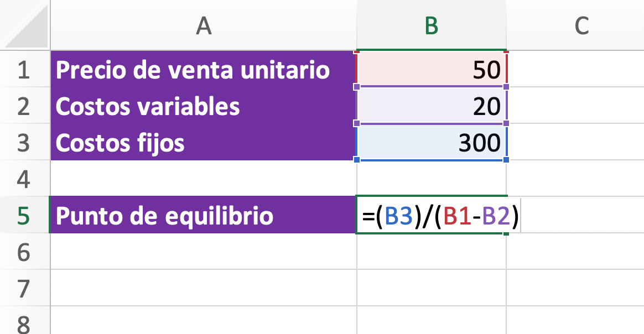
Task: Select row 5 header
Action: click(24, 215)
